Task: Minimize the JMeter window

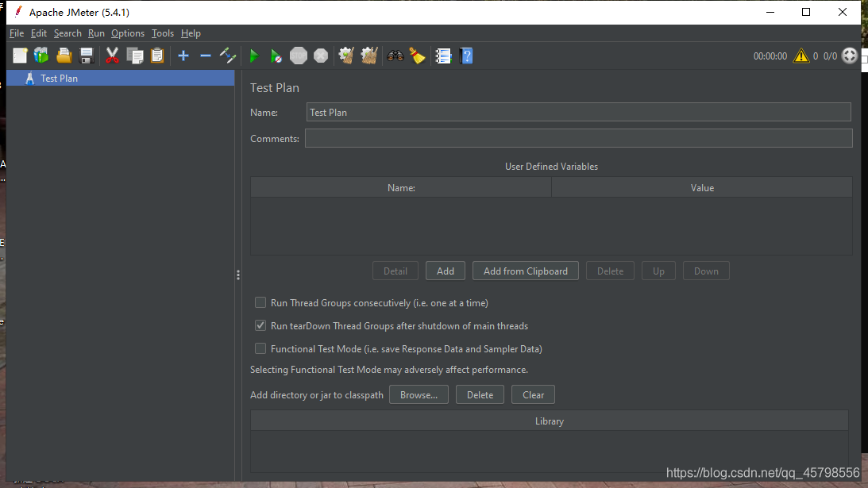Action: click(770, 12)
